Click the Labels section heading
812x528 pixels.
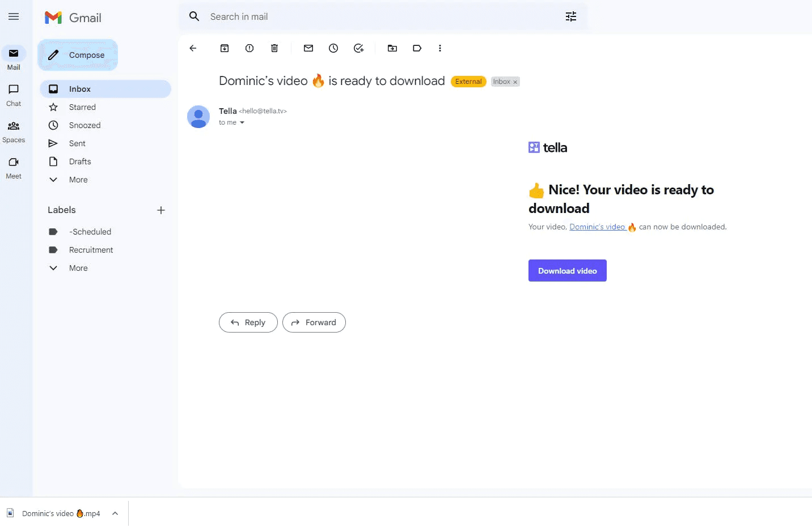62,210
